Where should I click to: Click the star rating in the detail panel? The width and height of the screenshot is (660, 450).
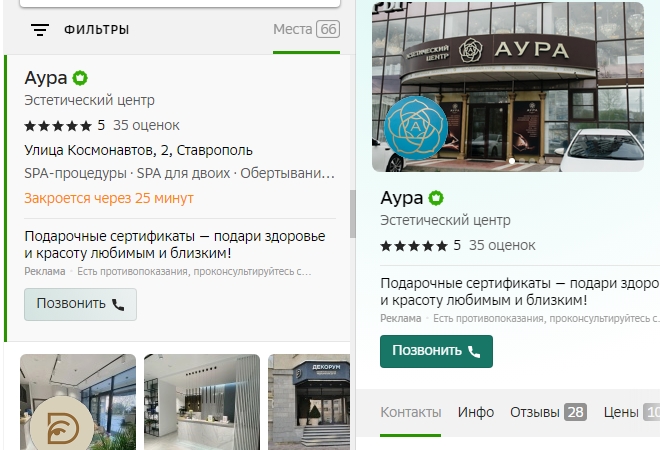coord(414,245)
